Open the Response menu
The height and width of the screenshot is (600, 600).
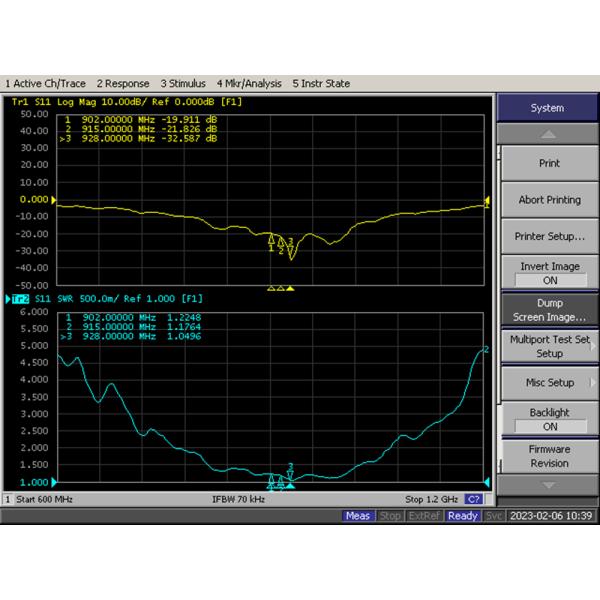click(123, 84)
